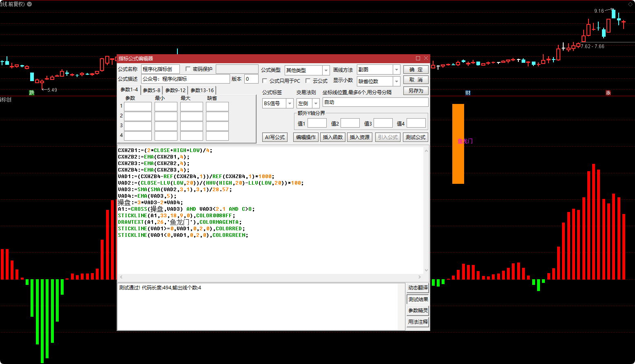Image resolution: width=635 pixels, height=364 pixels.
Task: Open the chart title round chevron icon
Action: (29, 4)
